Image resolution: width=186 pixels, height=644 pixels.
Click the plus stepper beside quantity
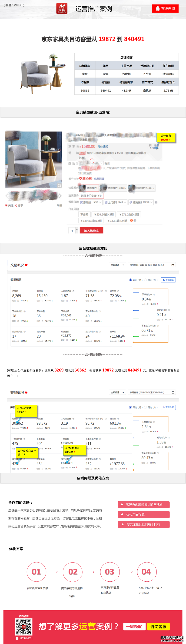[x=77, y=229]
